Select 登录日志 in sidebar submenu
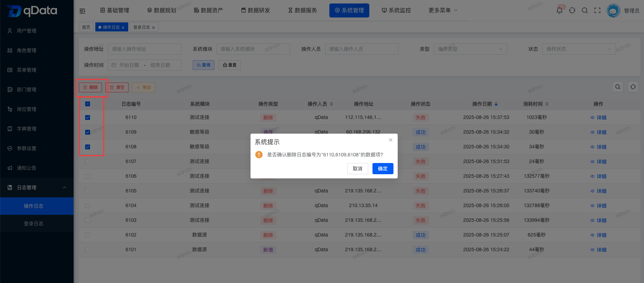Screen dimensions: 644x283 [x=37, y=224]
